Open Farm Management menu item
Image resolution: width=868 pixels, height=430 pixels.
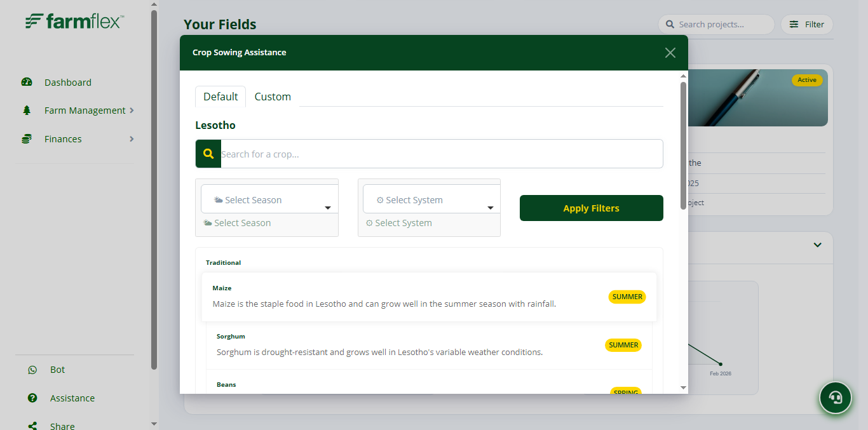[85, 111]
